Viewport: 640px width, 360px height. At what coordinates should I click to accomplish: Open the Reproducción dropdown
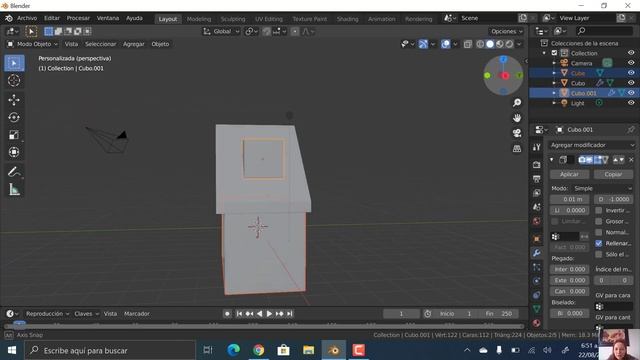coord(47,313)
